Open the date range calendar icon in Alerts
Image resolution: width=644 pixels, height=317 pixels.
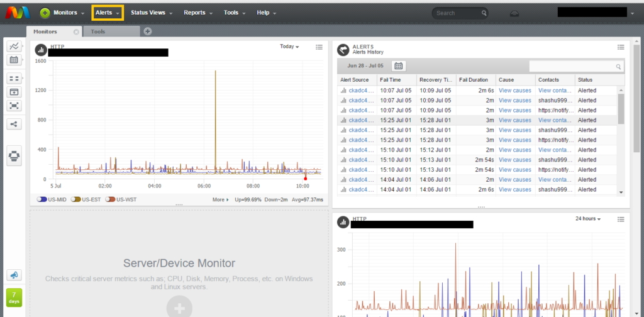398,65
